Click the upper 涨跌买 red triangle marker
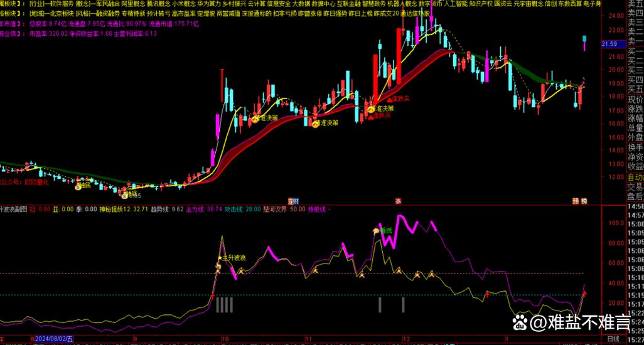Image resolution: width=644 pixels, height=345 pixels. [x=389, y=100]
